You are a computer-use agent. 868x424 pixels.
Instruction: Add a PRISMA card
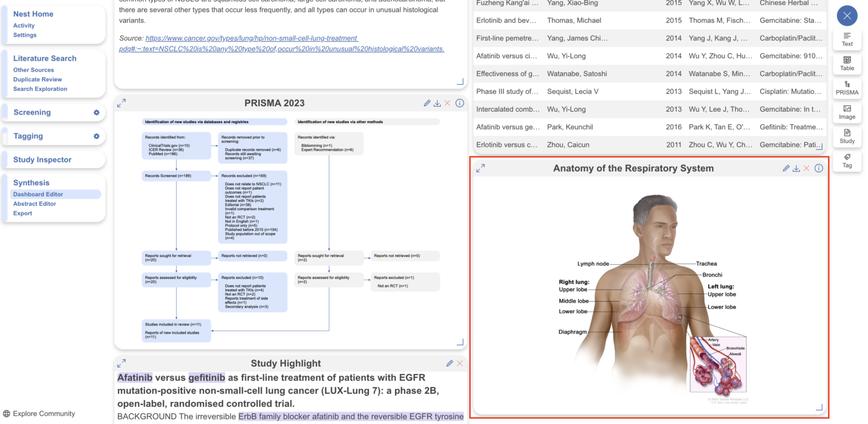tap(847, 88)
